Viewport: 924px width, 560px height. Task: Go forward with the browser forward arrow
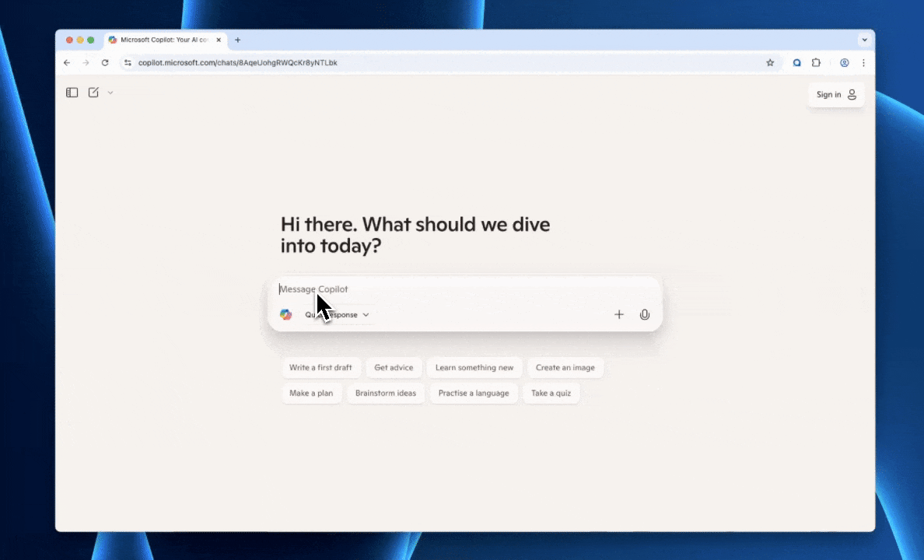click(x=86, y=62)
